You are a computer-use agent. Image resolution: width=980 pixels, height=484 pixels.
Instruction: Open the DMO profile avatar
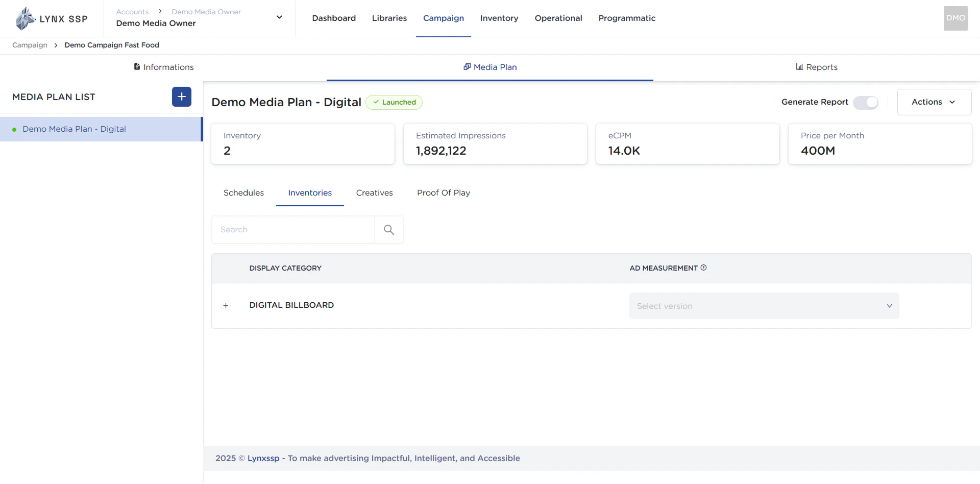(x=955, y=18)
